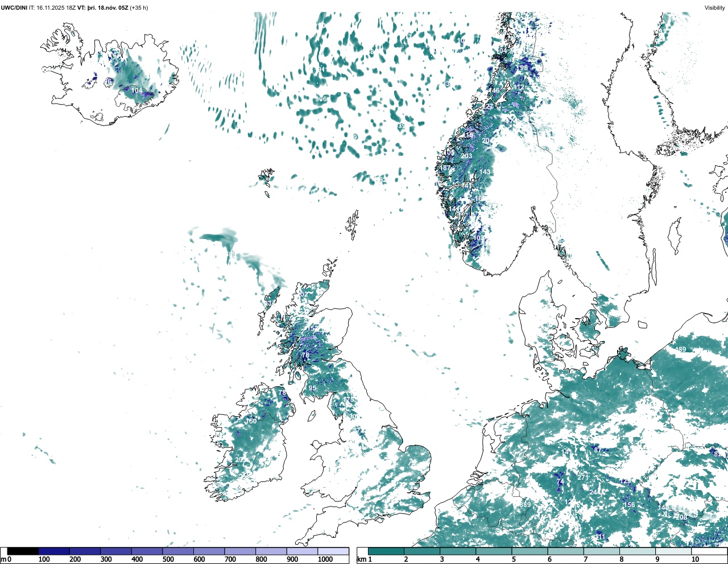This screenshot has height=564, width=728.
Task: Click the 900–1000 m pale lavender legend swatch
Action: pyautogui.click(x=302, y=551)
